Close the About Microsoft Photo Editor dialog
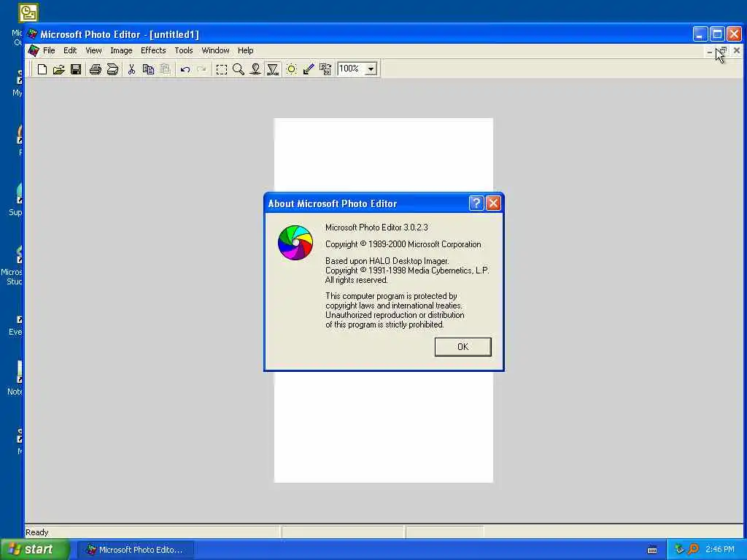Screen dimensions: 747x560 494,203
